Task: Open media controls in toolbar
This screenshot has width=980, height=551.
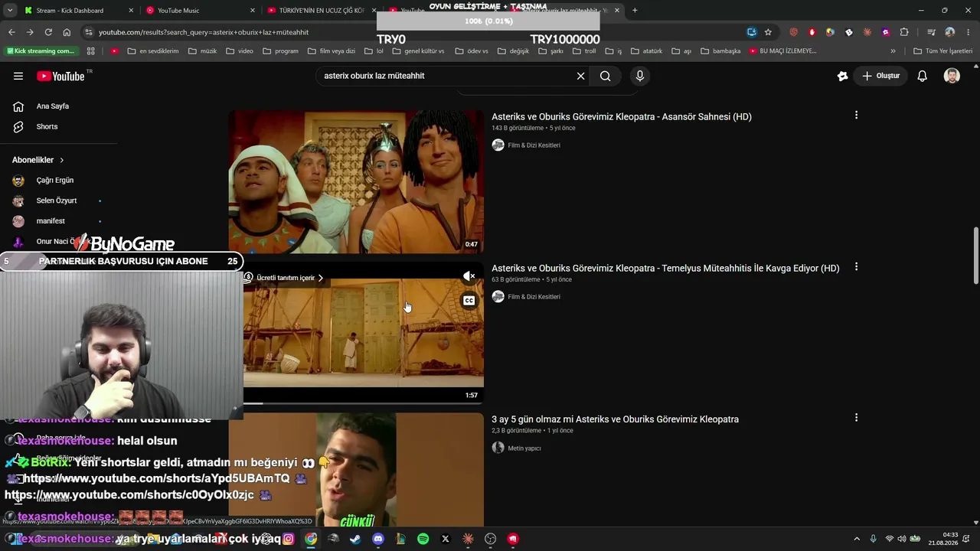Action: [x=931, y=32]
